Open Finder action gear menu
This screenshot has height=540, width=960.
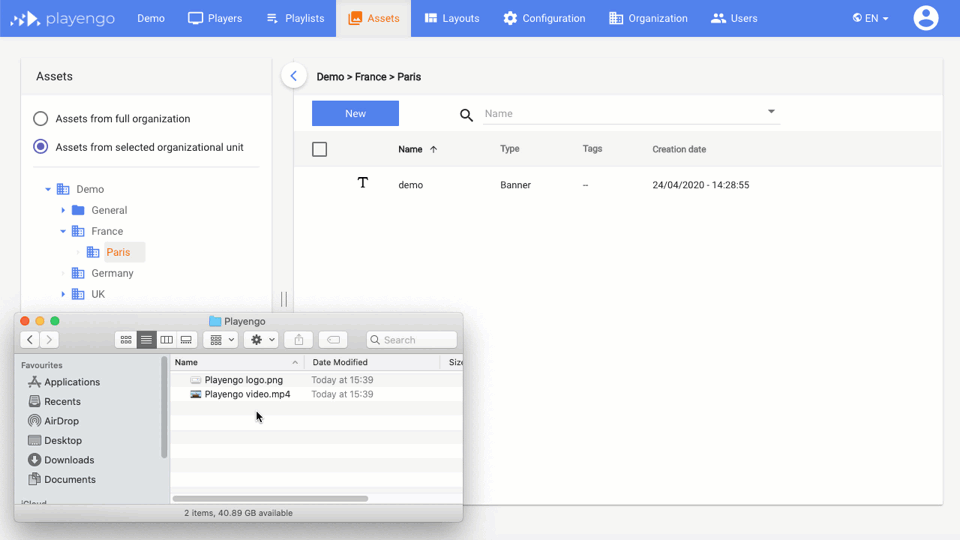click(x=261, y=340)
